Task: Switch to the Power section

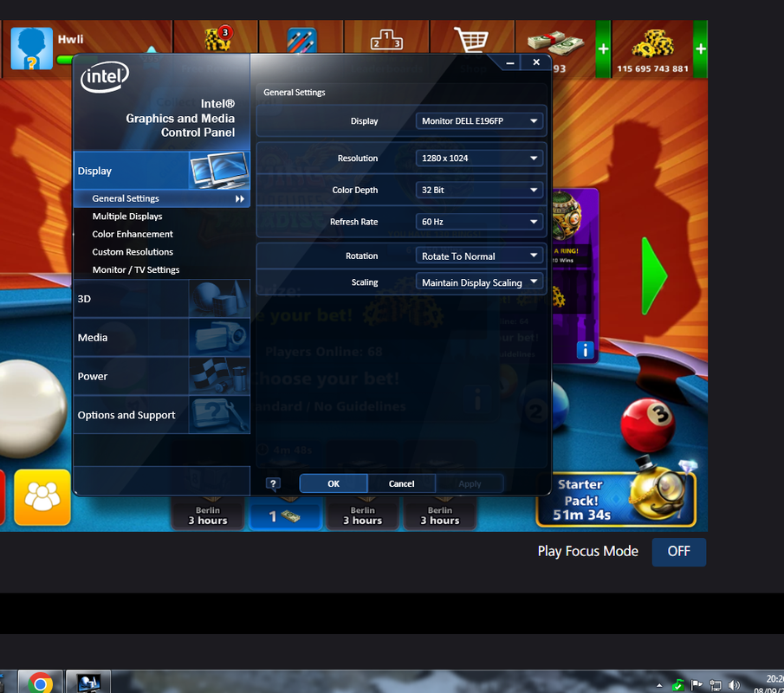Action: click(161, 376)
